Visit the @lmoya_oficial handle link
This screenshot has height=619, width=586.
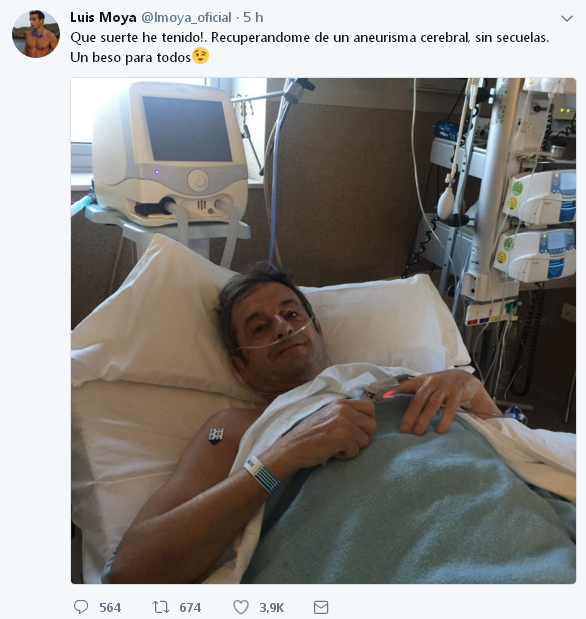pyautogui.click(x=186, y=17)
